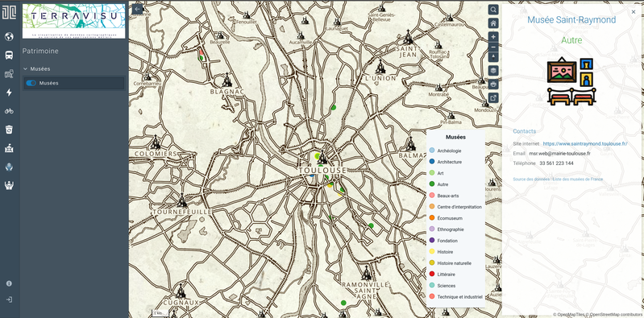
Task: Select the lightning bolt energy view
Action: pos(9,93)
